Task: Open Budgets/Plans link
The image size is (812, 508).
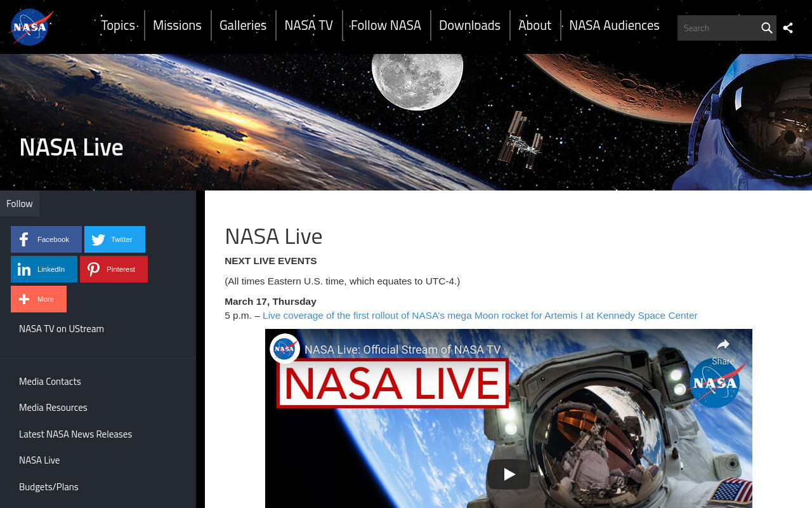Action: [x=49, y=487]
